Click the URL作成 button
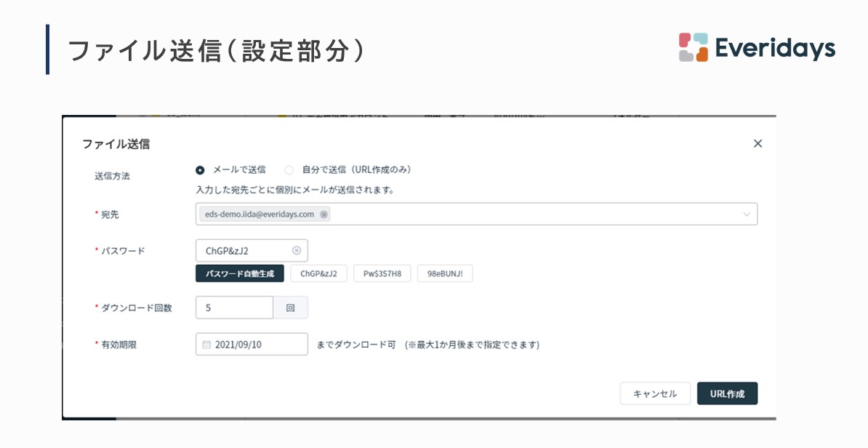The width and height of the screenshot is (868, 448). point(727,393)
